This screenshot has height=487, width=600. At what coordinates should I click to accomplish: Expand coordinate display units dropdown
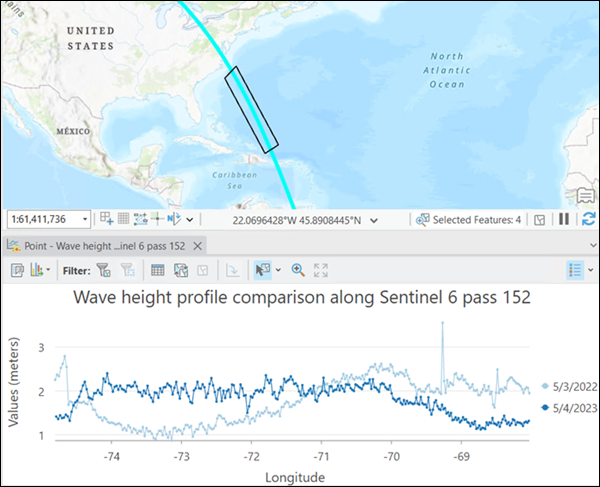(x=373, y=219)
